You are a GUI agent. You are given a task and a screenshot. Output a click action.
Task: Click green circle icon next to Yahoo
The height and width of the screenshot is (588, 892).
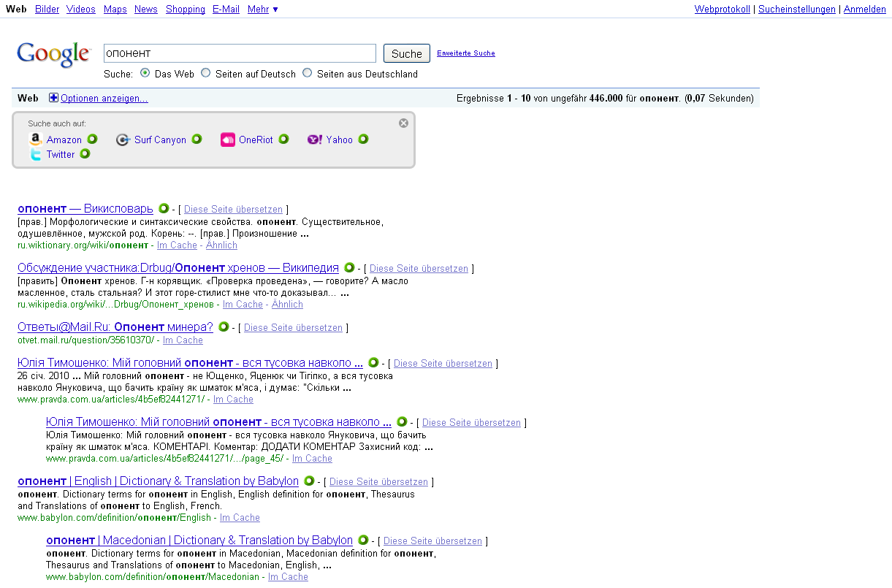pos(363,139)
